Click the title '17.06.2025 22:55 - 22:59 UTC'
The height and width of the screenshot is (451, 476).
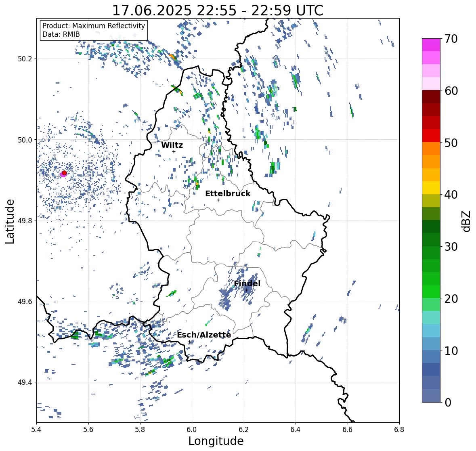pos(218,10)
